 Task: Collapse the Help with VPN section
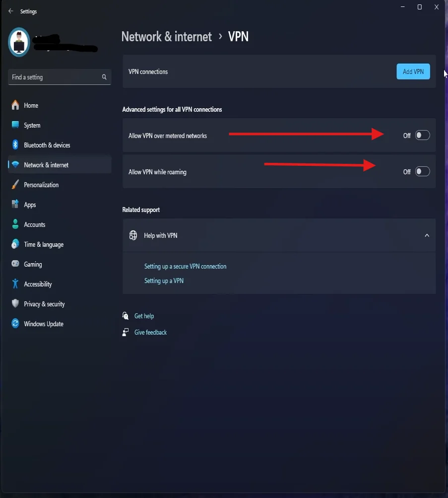tap(427, 235)
